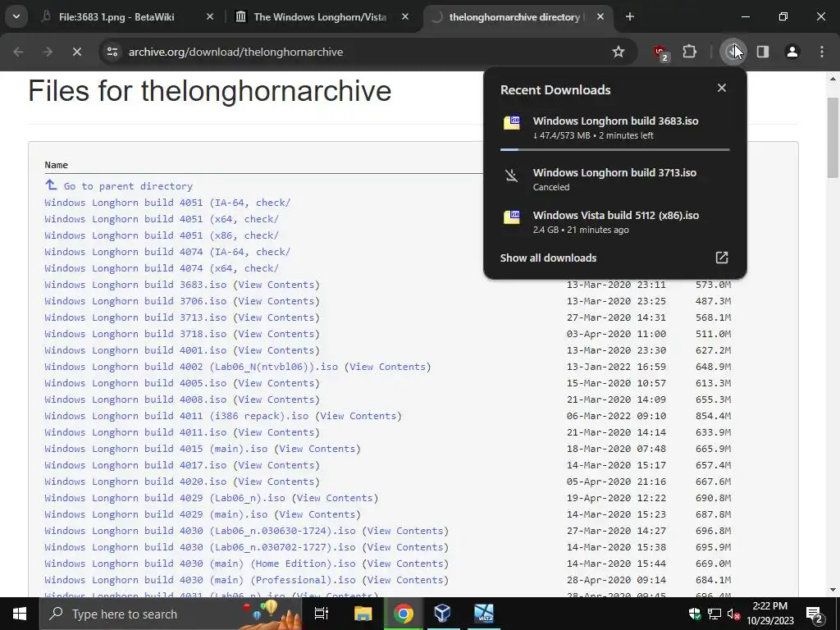Viewport: 840px width, 630px height.
Task: Close the BetaWiki tab
Action: 210,16
